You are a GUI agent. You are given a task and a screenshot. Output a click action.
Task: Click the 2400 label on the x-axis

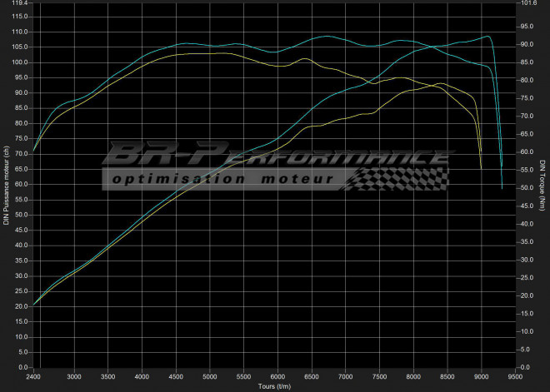[x=33, y=375]
